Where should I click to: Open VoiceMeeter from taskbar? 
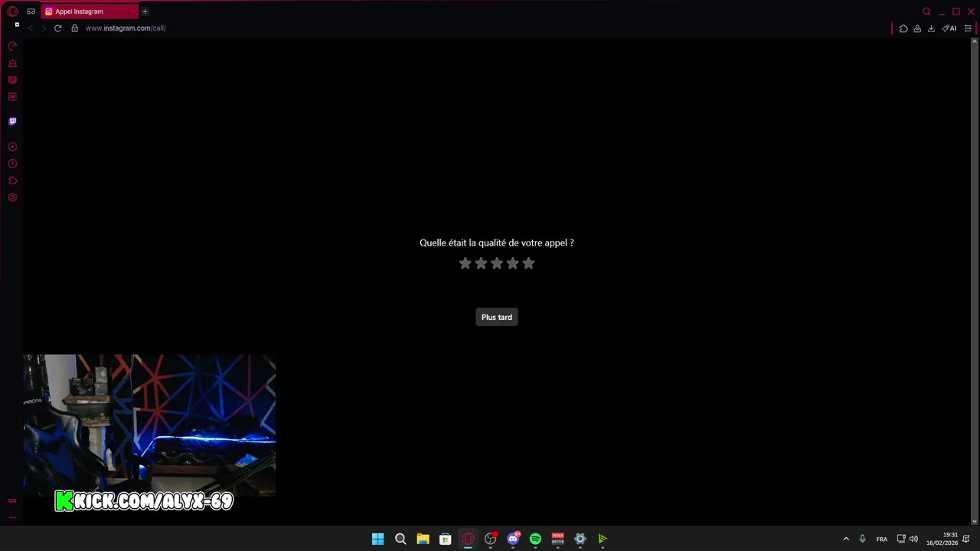coord(557,539)
